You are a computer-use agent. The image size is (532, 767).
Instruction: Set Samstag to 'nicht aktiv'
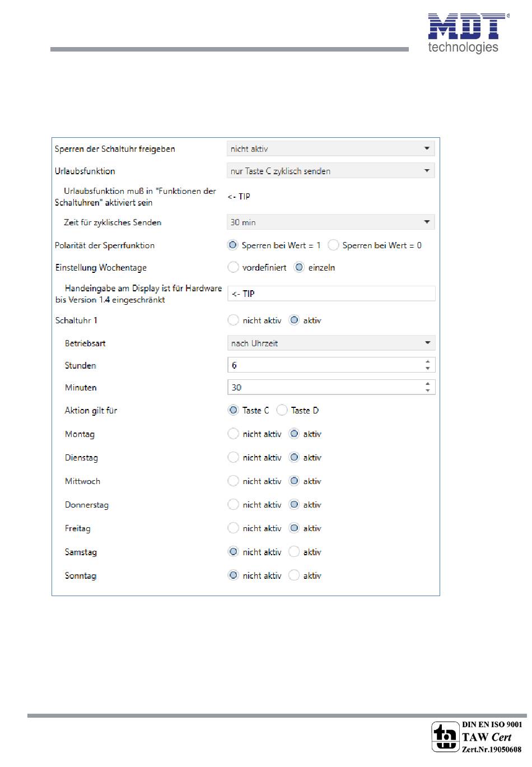coord(234,551)
